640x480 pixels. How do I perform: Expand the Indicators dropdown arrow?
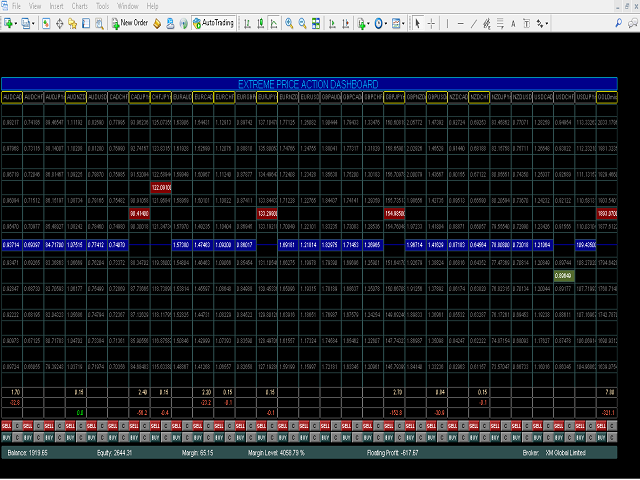[x=368, y=24]
